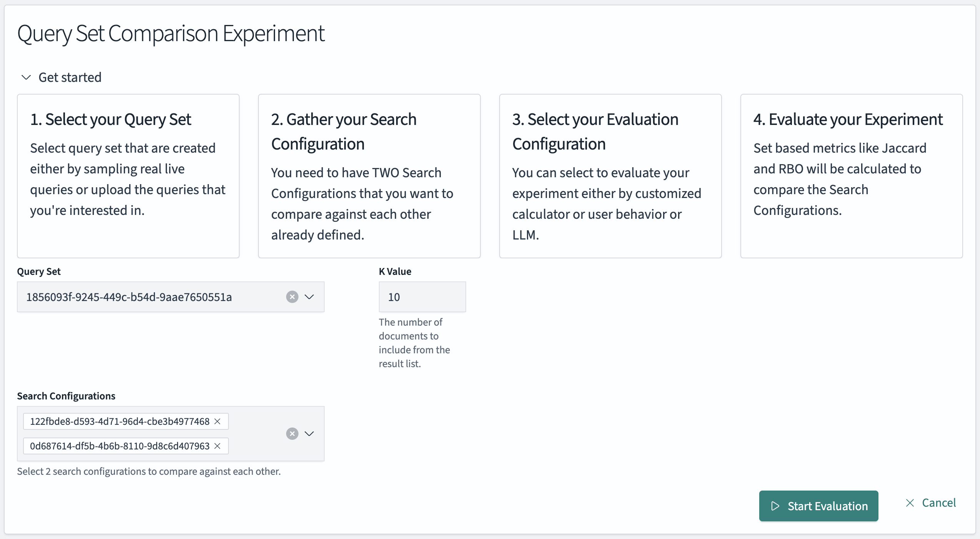Viewport: 980px width, 539px height.
Task: Clear all Search Configurations with the circular x icon
Action: 292,434
